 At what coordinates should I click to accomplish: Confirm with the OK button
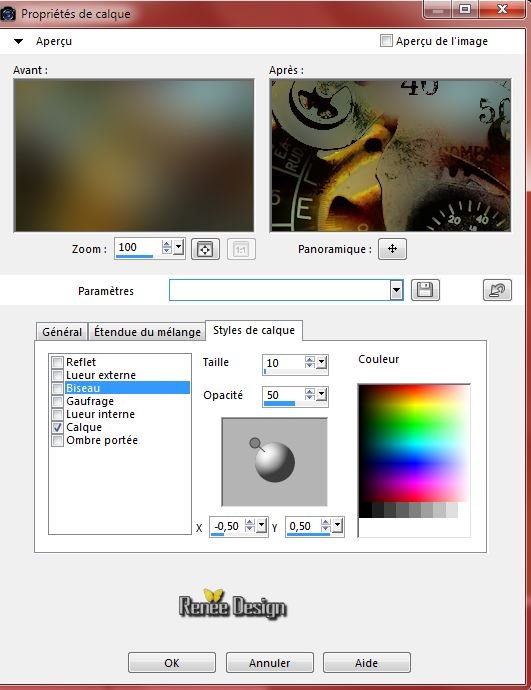[x=172, y=663]
